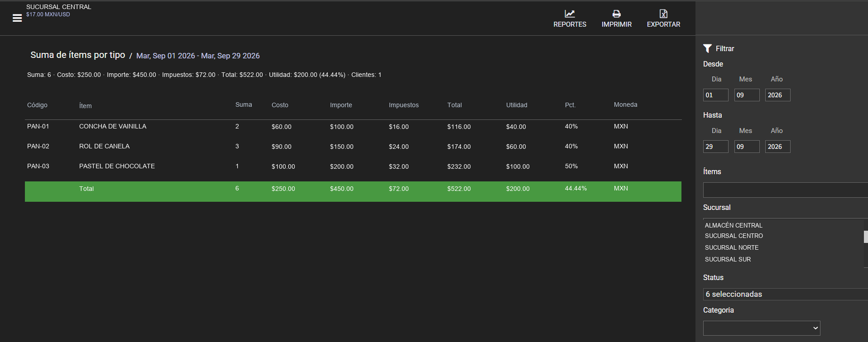
Task: Sort by the Ítem column header
Action: coord(85,105)
